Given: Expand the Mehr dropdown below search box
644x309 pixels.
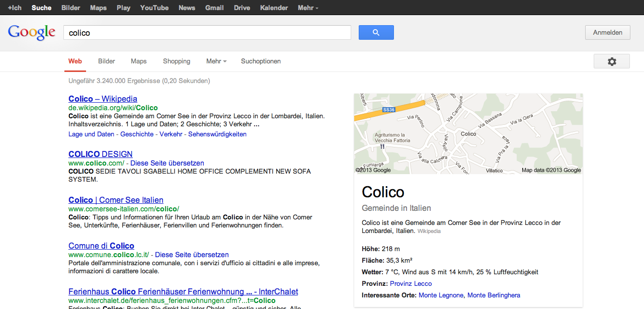Looking at the screenshot, I should pos(216,61).
